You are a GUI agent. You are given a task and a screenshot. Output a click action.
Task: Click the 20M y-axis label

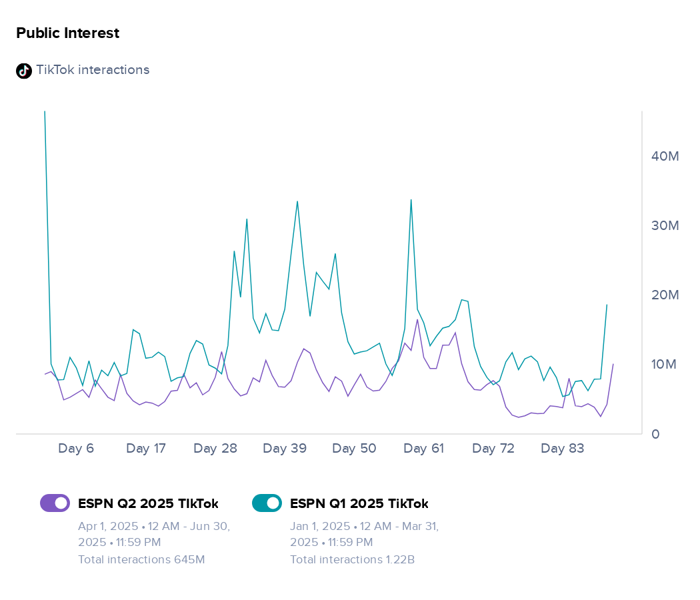point(665,295)
